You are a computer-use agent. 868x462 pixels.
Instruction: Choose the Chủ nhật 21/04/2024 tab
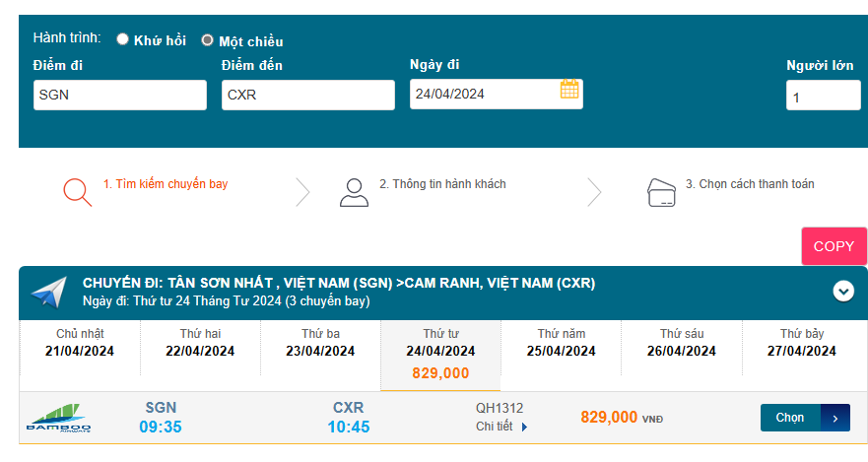point(80,344)
